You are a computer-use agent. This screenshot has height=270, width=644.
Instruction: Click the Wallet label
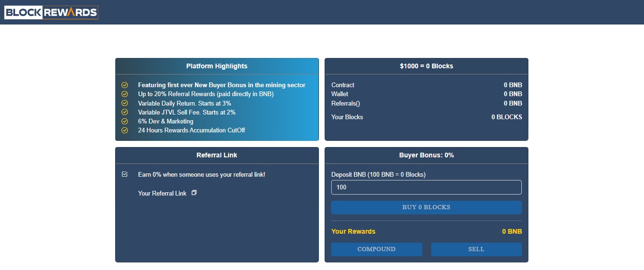340,94
